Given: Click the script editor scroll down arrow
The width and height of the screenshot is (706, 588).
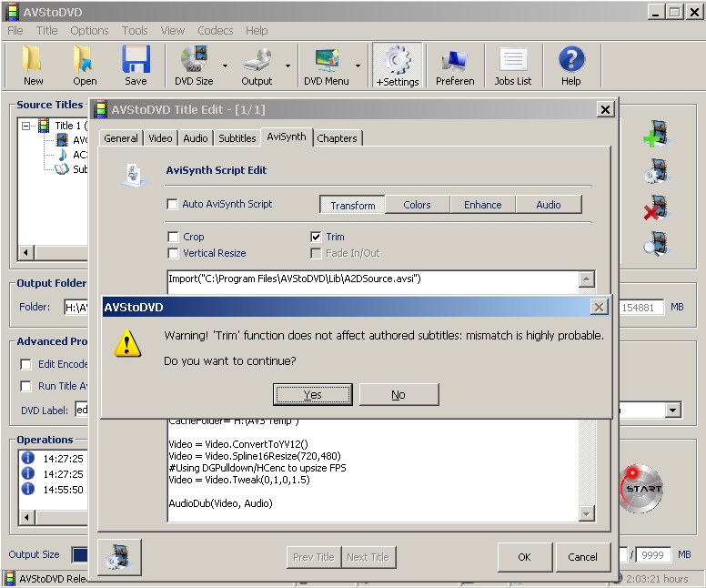Looking at the screenshot, I should (586, 513).
